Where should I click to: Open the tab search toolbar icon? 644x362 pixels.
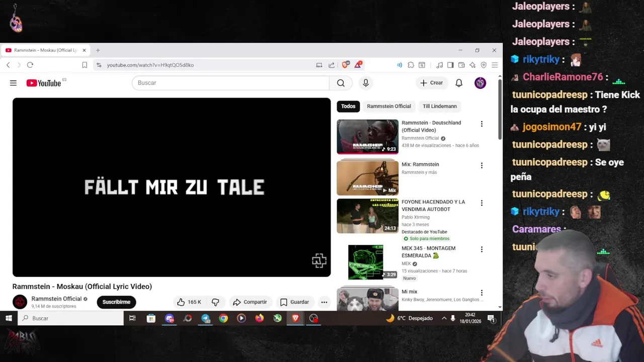422,65
